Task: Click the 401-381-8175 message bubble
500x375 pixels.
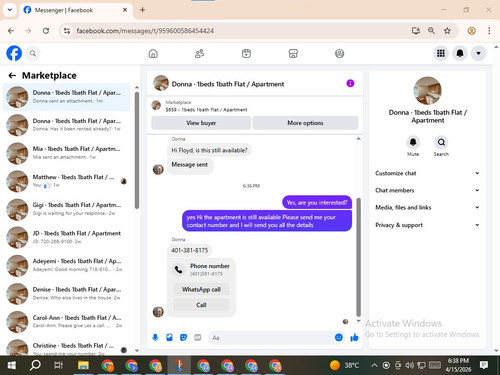Action: click(189, 250)
